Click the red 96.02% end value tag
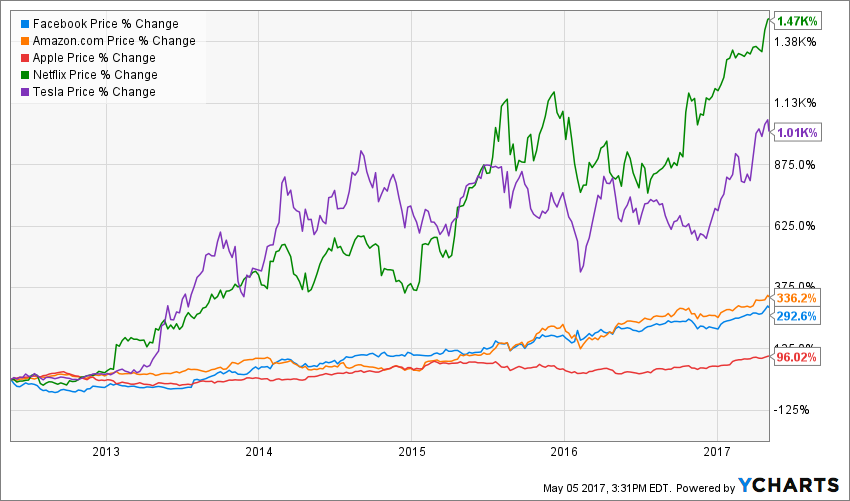 pos(797,358)
